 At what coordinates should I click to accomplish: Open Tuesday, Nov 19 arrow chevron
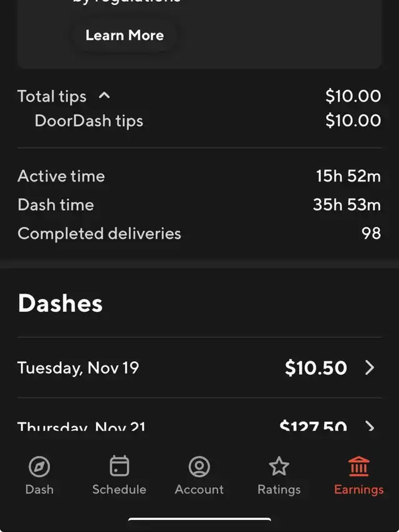click(370, 368)
